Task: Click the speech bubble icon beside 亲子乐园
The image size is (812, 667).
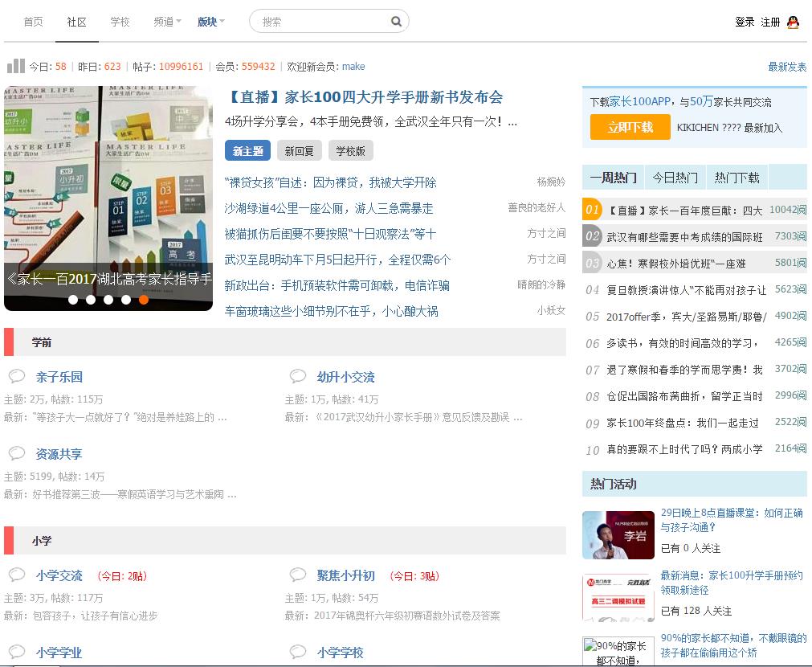Action: [x=17, y=376]
